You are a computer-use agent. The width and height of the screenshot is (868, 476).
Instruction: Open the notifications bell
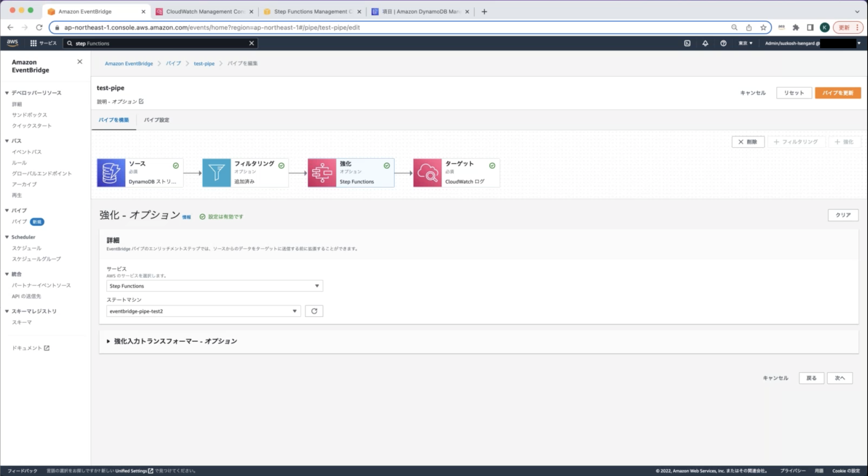pos(705,43)
